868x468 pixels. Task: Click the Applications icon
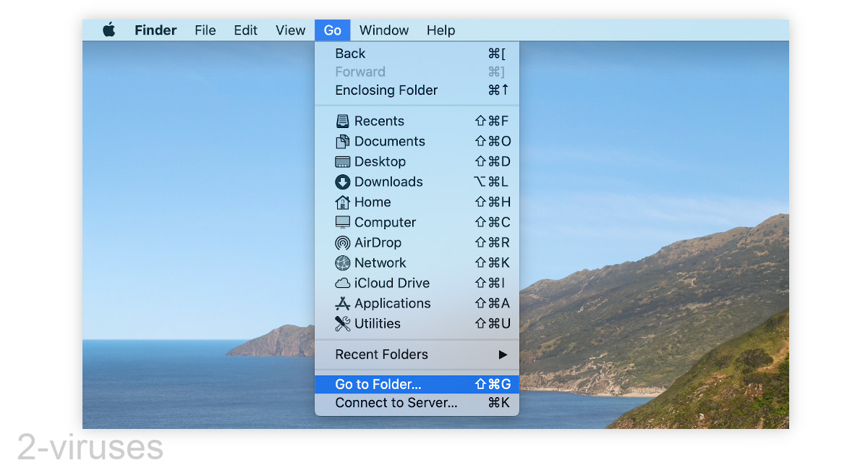click(342, 304)
